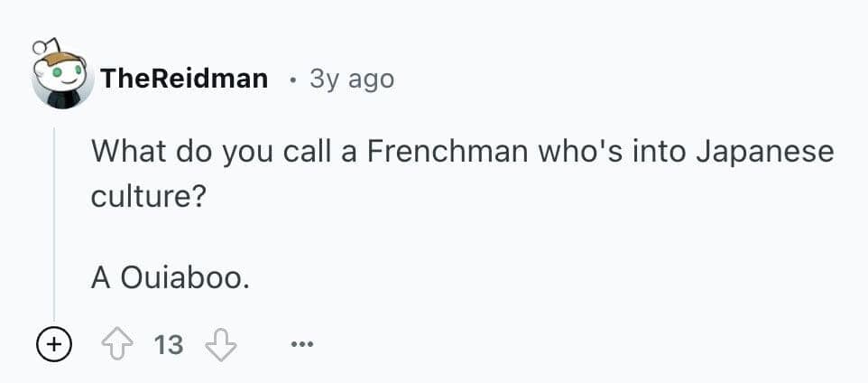The image size is (868, 383).
Task: Click the dot separator beside the username
Action: coord(291,79)
